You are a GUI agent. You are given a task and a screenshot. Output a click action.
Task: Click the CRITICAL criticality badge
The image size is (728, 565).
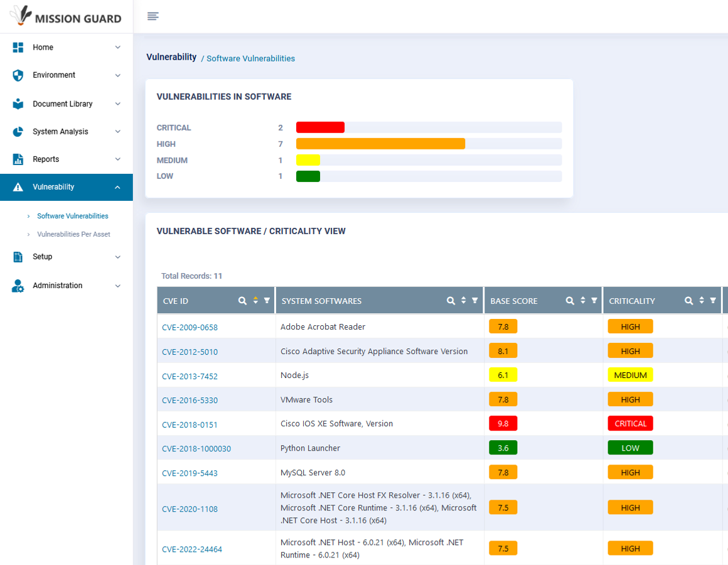pos(631,423)
